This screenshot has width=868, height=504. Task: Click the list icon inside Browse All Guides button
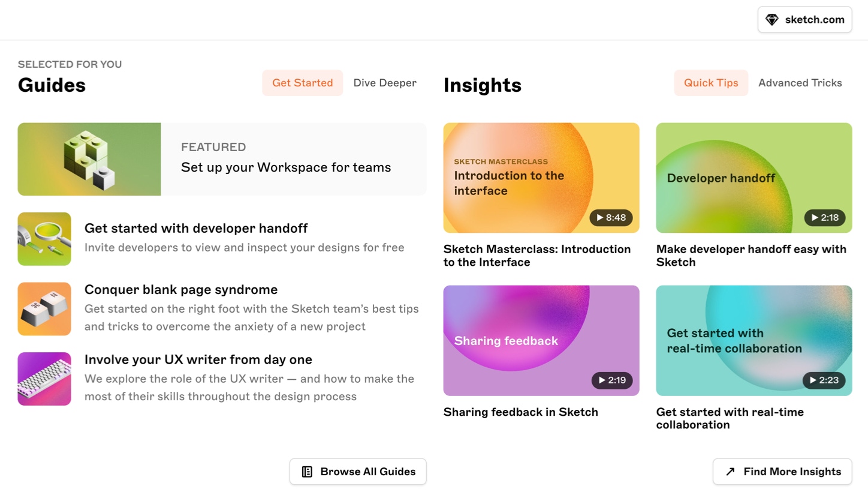308,472
